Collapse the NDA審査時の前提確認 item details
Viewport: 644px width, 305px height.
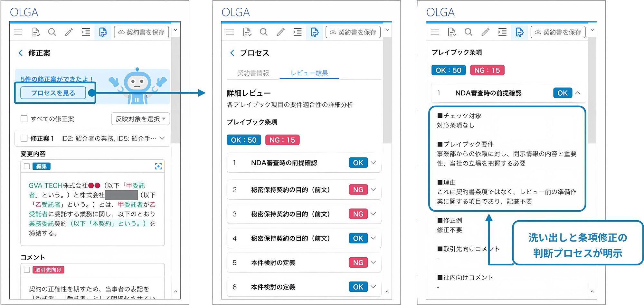pos(578,93)
